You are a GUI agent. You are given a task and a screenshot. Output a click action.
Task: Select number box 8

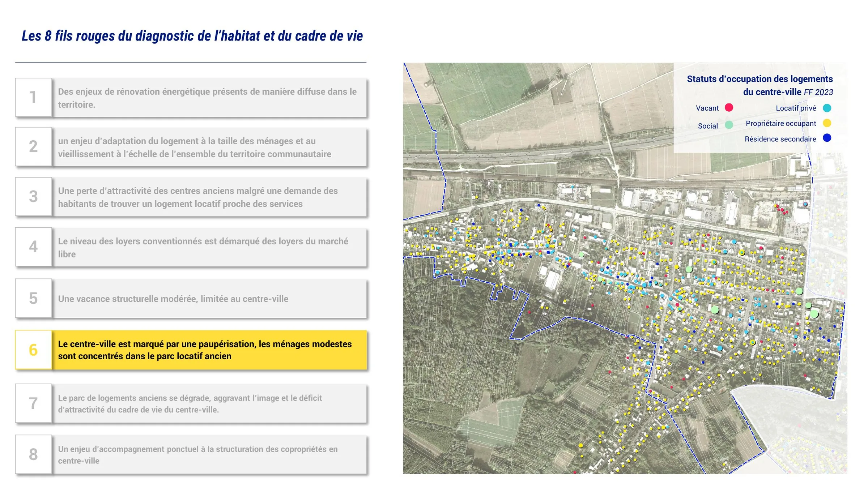[x=33, y=454]
